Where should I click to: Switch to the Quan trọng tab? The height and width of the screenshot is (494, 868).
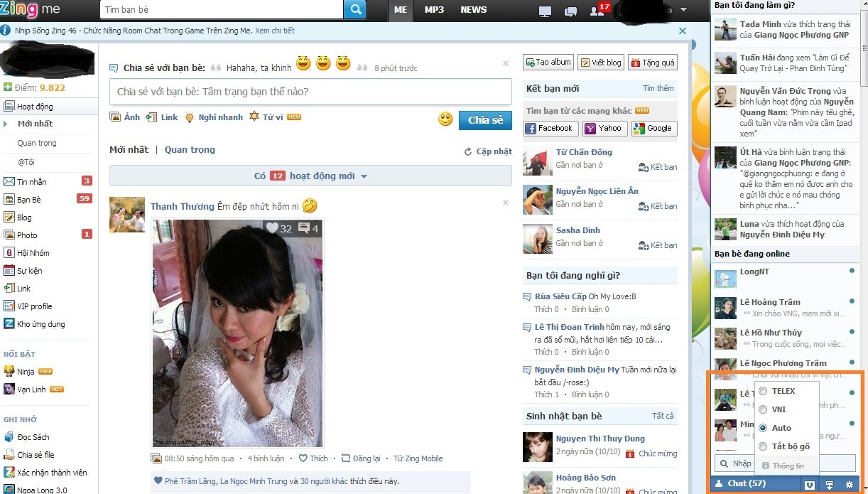(x=190, y=149)
